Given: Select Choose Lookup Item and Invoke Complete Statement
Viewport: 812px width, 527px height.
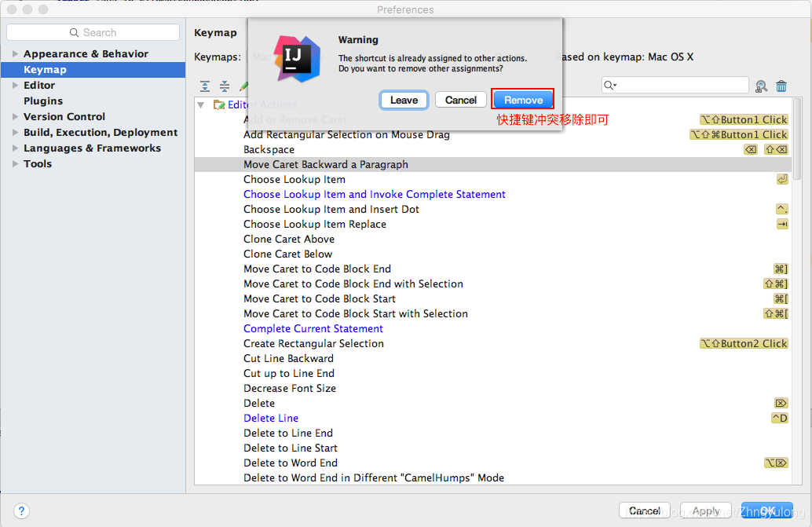Looking at the screenshot, I should pyautogui.click(x=375, y=195).
